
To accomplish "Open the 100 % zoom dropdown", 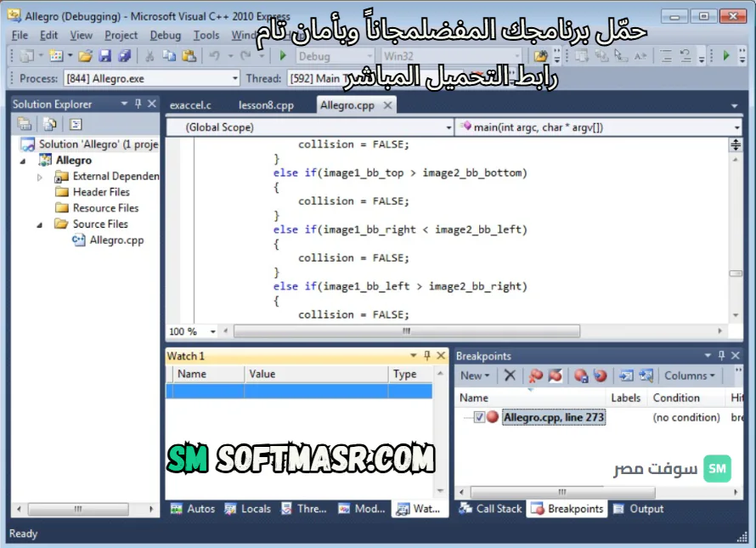I will (x=212, y=331).
